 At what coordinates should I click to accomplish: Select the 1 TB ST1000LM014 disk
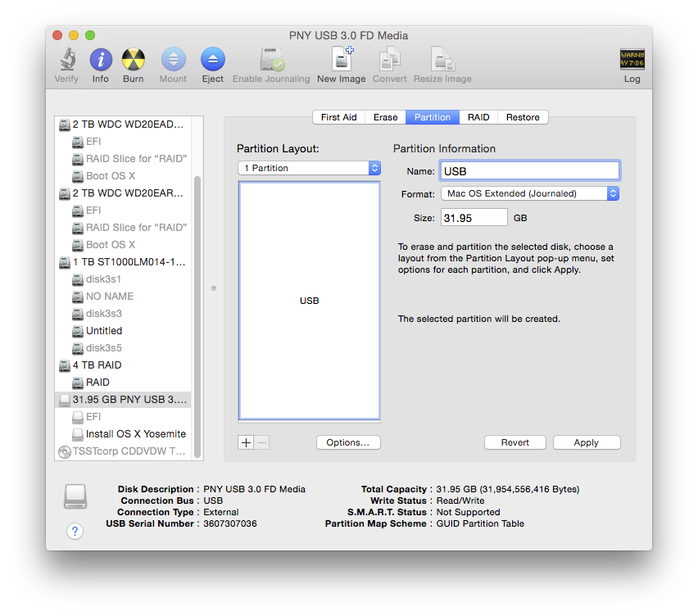point(123,261)
